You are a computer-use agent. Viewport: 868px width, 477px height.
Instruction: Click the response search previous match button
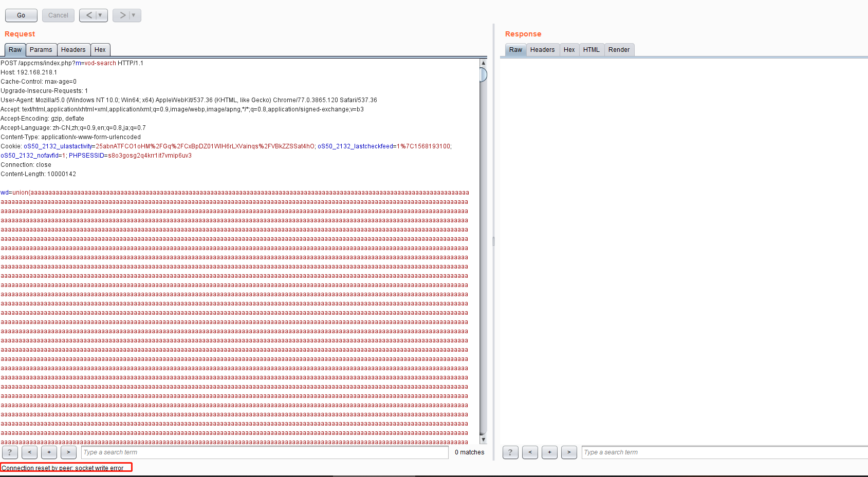[x=530, y=452]
